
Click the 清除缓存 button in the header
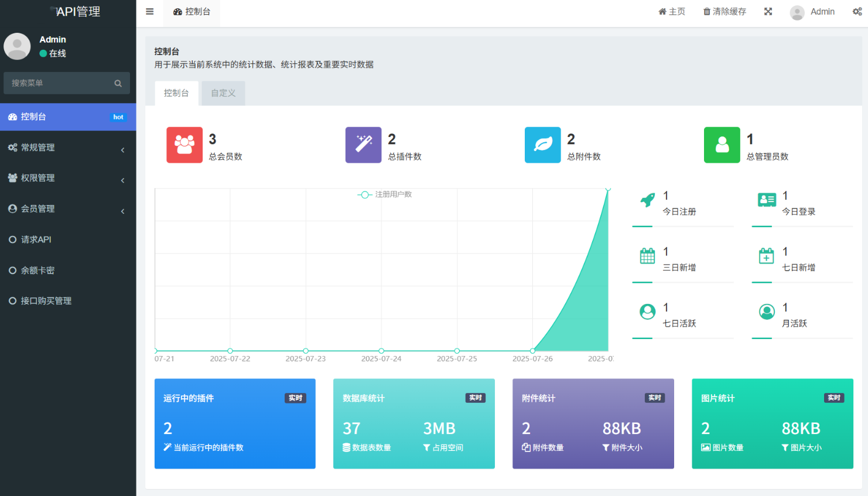[x=725, y=12]
